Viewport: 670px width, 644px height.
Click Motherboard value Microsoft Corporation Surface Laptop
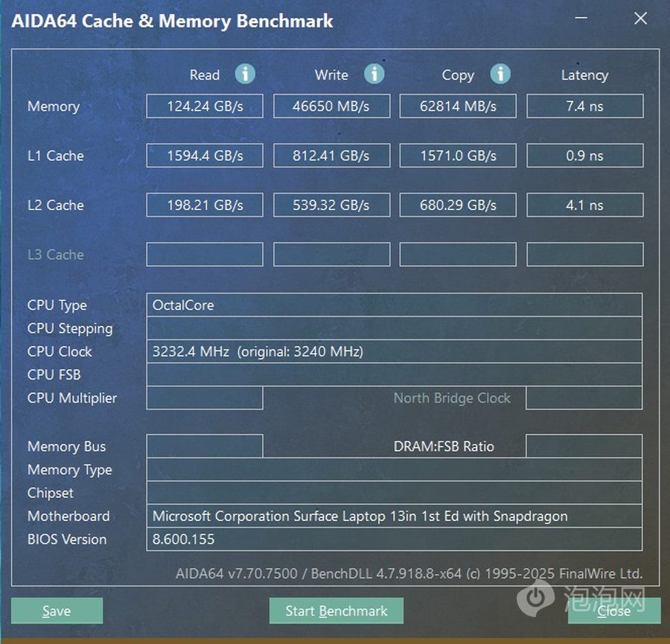(395, 516)
